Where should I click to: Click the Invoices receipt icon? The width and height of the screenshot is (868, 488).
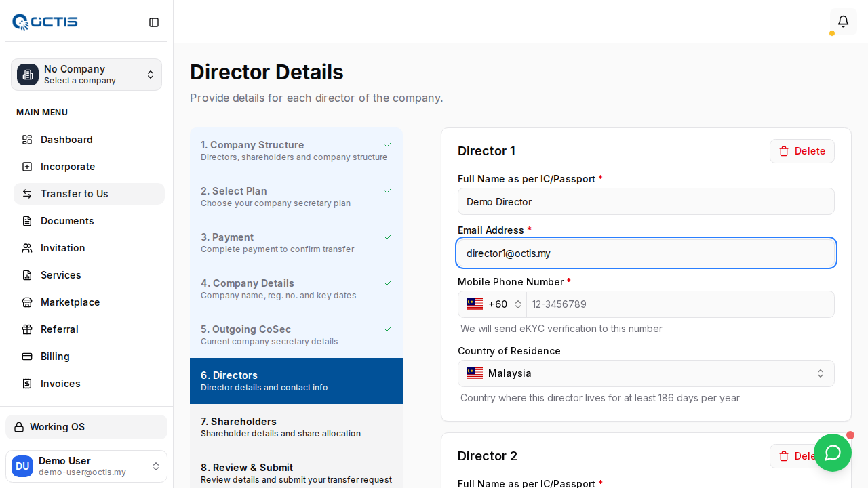(27, 384)
